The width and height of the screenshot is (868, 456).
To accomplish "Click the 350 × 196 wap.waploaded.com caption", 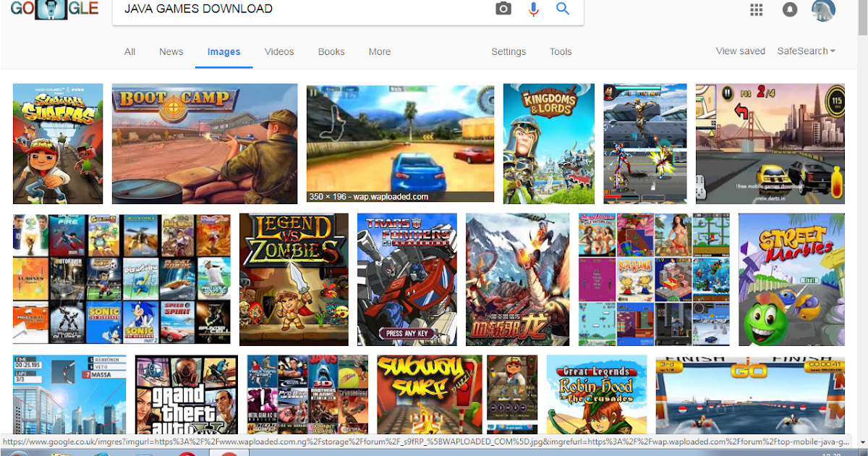I will 369,196.
